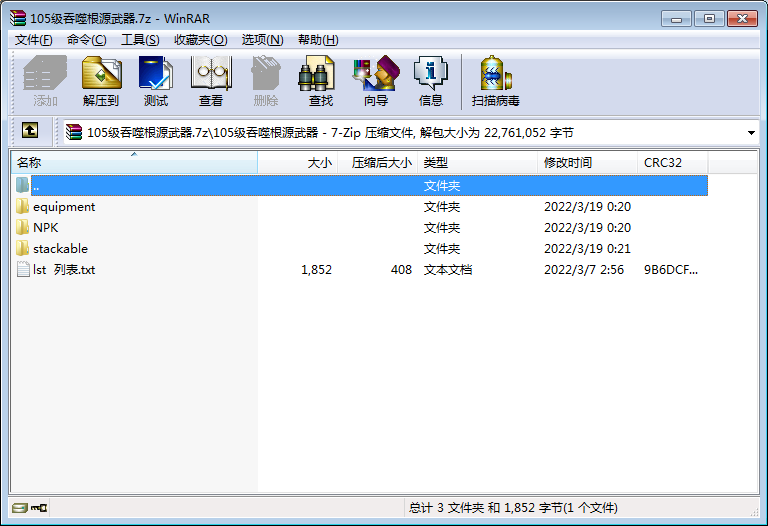The image size is (768, 526).
Task: Open the Commands (命令) menu
Action: coord(86,40)
